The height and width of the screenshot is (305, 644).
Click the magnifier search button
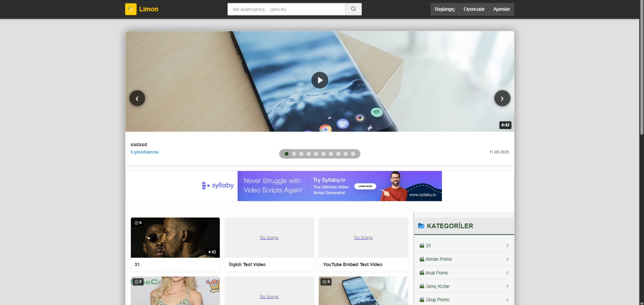pos(353,9)
